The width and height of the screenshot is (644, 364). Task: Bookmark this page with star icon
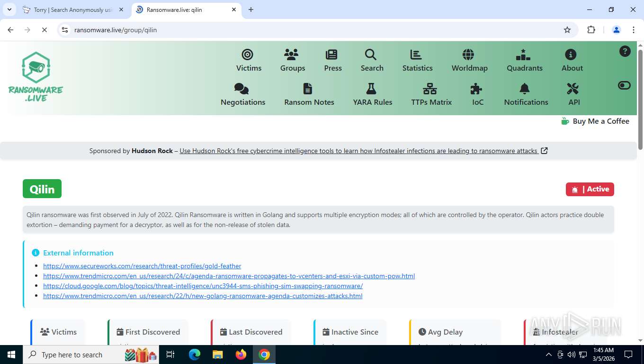567,30
